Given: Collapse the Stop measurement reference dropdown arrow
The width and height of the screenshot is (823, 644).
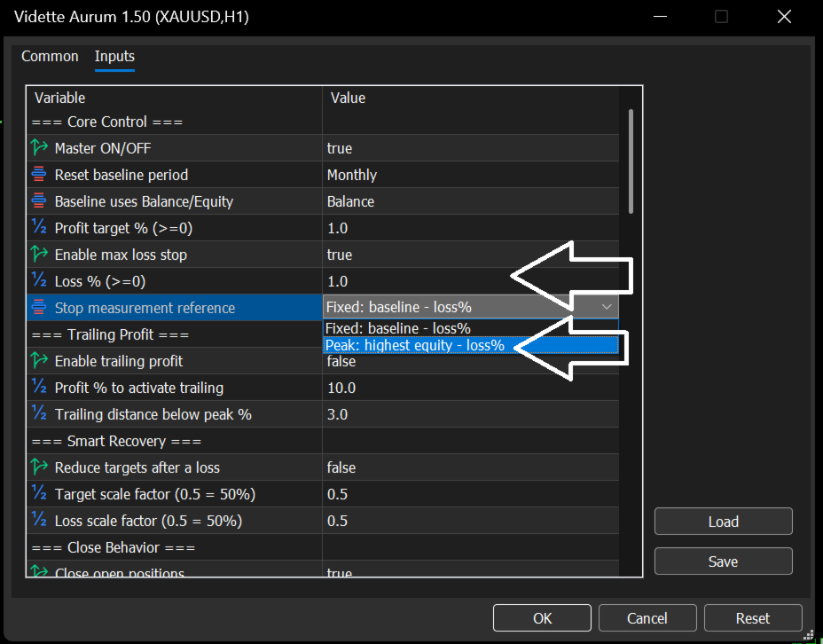Looking at the screenshot, I should [607, 307].
